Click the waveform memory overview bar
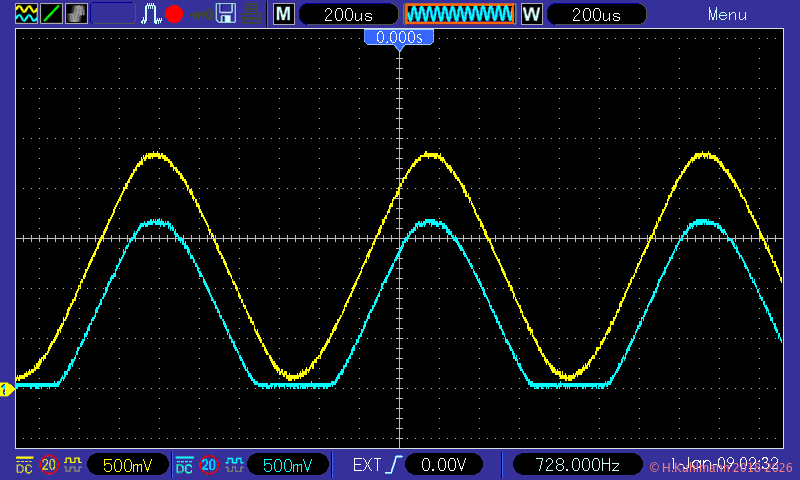The height and width of the screenshot is (480, 800). pyautogui.click(x=460, y=14)
